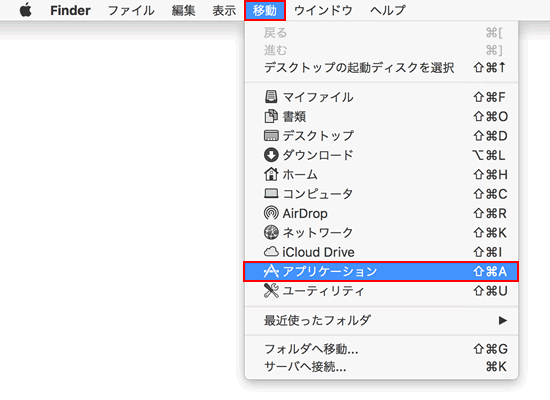
Task: Click the 書類 documents icon
Action: (x=271, y=116)
